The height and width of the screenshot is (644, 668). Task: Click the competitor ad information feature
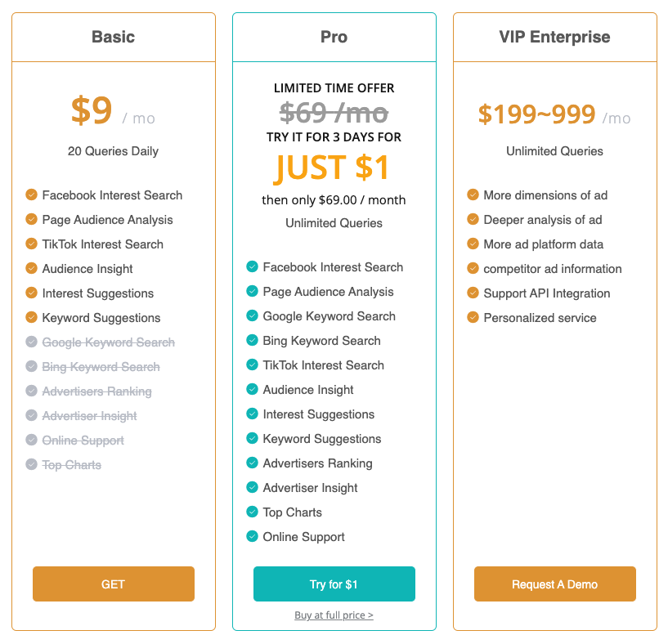(x=552, y=269)
